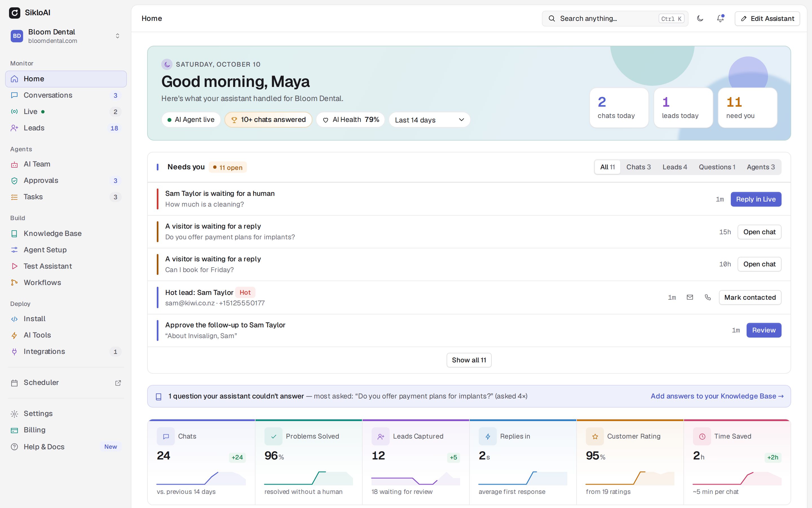Screen dimensions: 812x508
Task: Click the 11 need you card
Action: 747,108
